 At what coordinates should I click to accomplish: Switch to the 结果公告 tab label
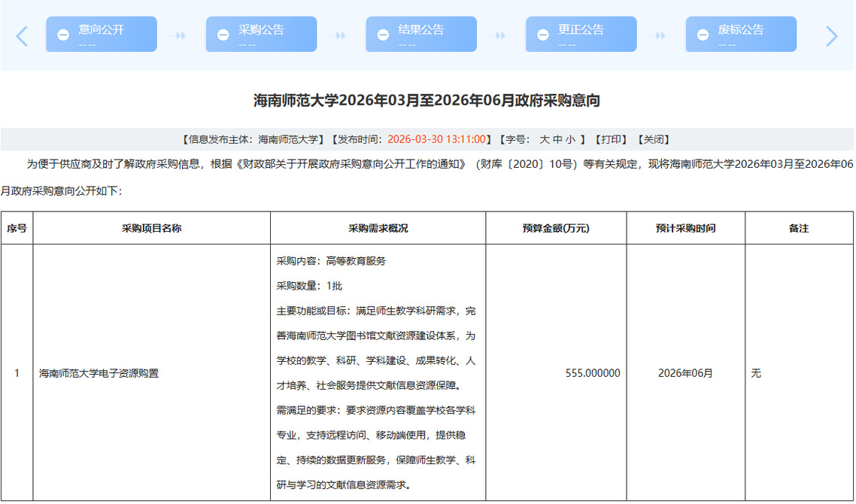coord(421,30)
